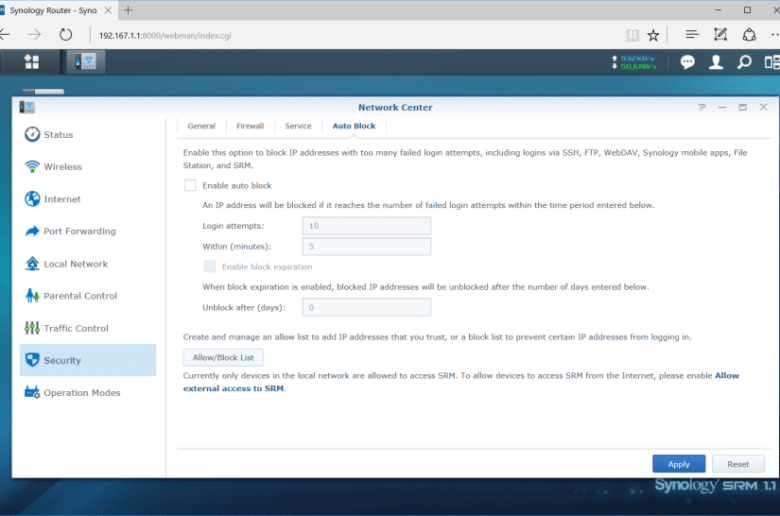
Task: Click the Wireless Wi-Fi icon in sidebar
Action: [x=32, y=166]
